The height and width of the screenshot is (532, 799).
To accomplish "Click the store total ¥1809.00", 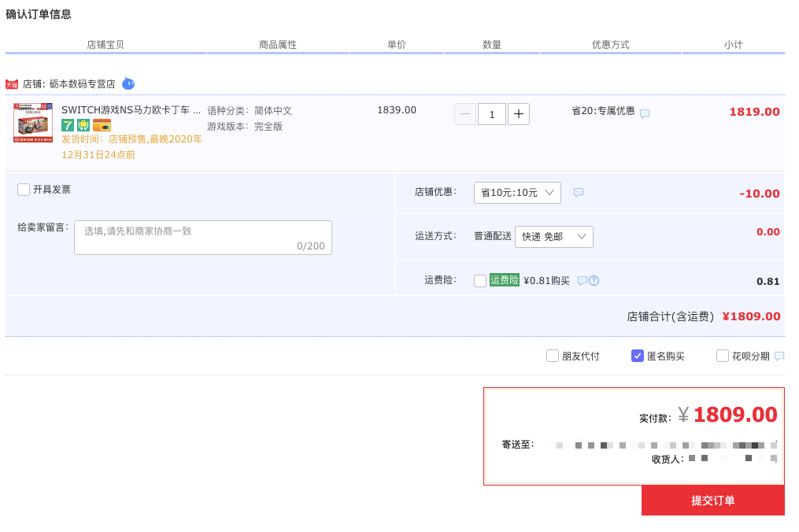I will click(x=752, y=316).
